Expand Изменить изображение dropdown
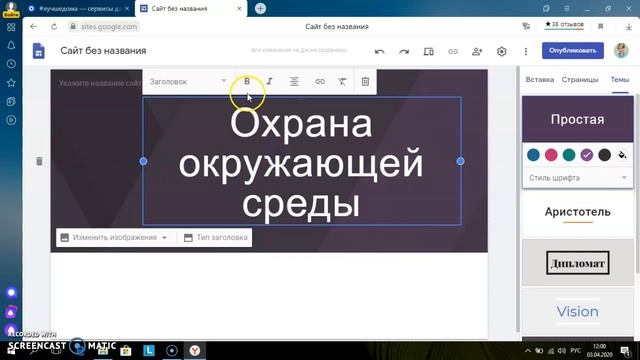Viewport: 640px width, 360px height. pos(164,238)
